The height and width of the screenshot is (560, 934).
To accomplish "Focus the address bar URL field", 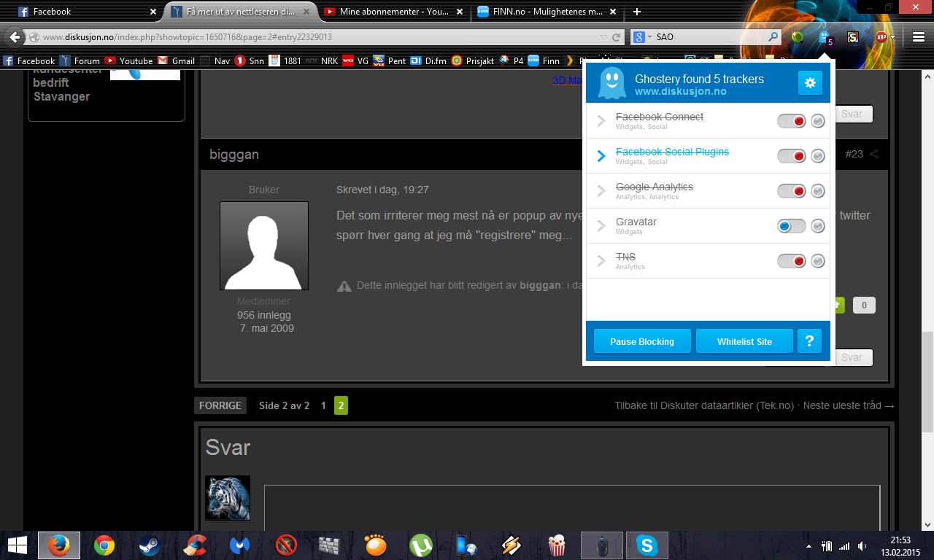I will [x=314, y=37].
